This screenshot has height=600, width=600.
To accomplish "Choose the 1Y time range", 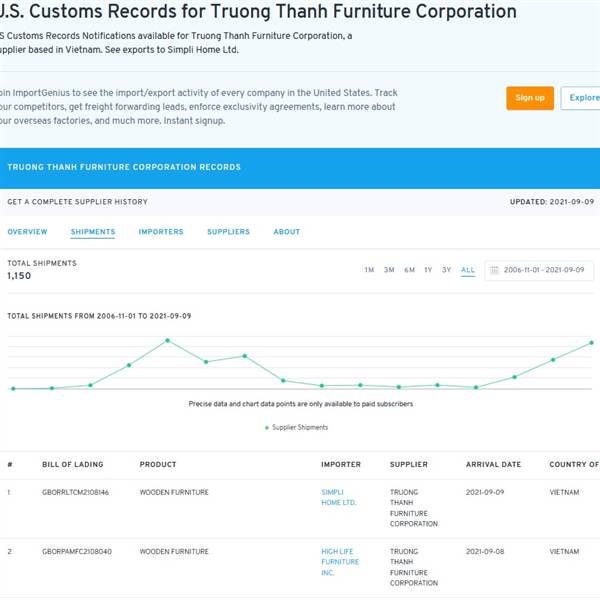I will [428, 270].
